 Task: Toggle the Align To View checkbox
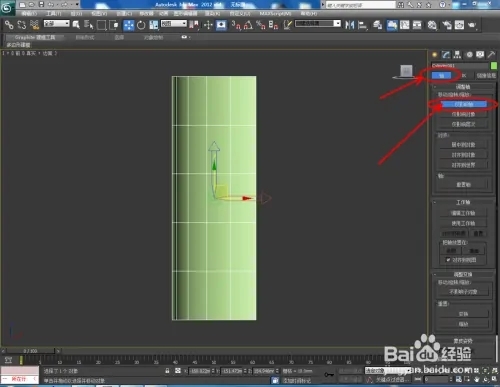coord(448,260)
